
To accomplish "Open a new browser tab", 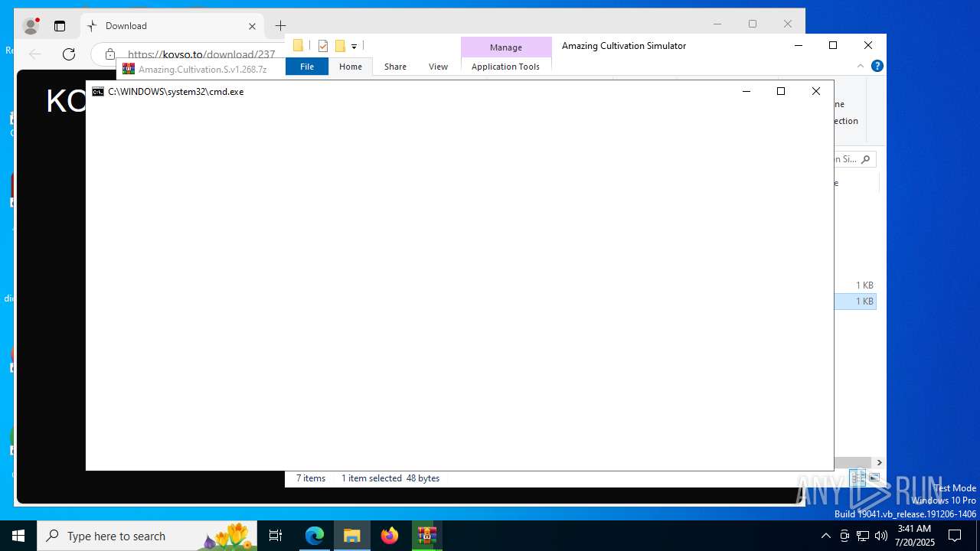I will (x=280, y=26).
